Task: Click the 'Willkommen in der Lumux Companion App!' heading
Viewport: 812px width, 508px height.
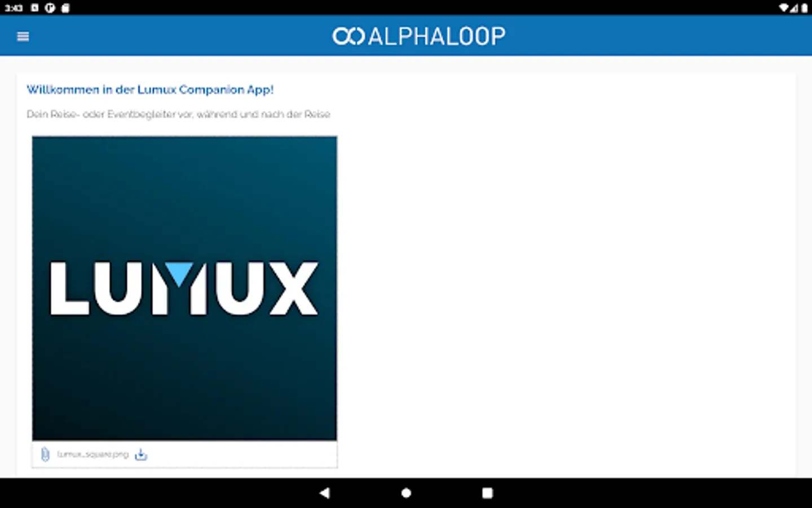Action: (150, 90)
